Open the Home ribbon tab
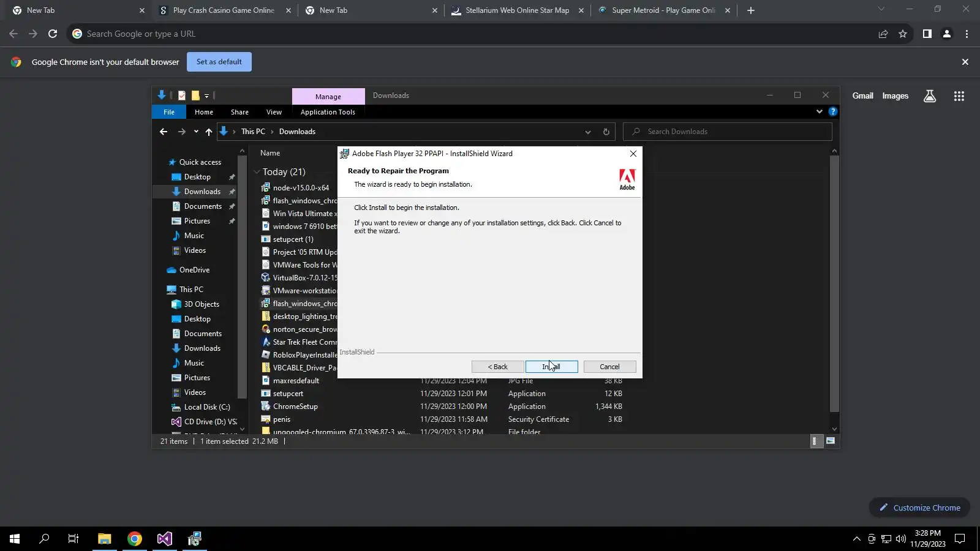Image resolution: width=980 pixels, height=551 pixels. (x=204, y=112)
